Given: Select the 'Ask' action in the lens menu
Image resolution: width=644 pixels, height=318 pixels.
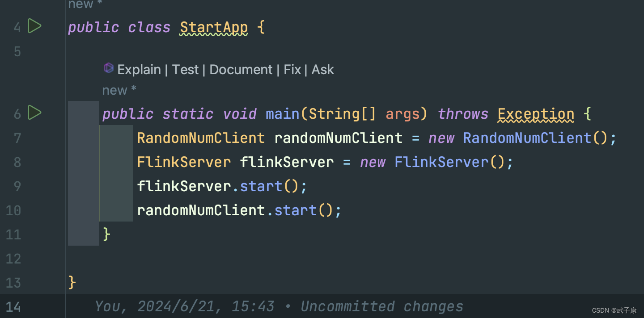Looking at the screenshot, I should [322, 69].
